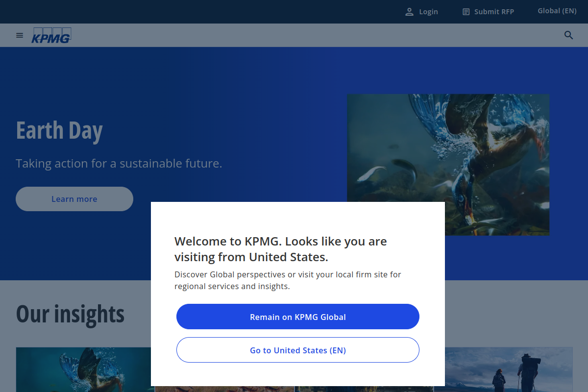Open the country selection from top right

click(x=557, y=10)
